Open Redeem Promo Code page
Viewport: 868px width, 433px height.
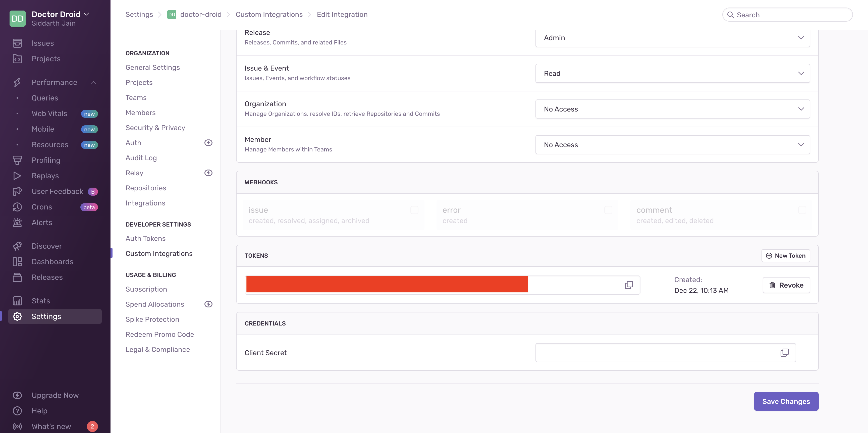click(x=160, y=334)
